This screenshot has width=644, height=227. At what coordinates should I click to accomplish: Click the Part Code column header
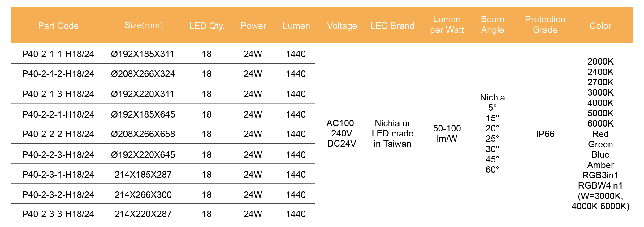click(58, 26)
